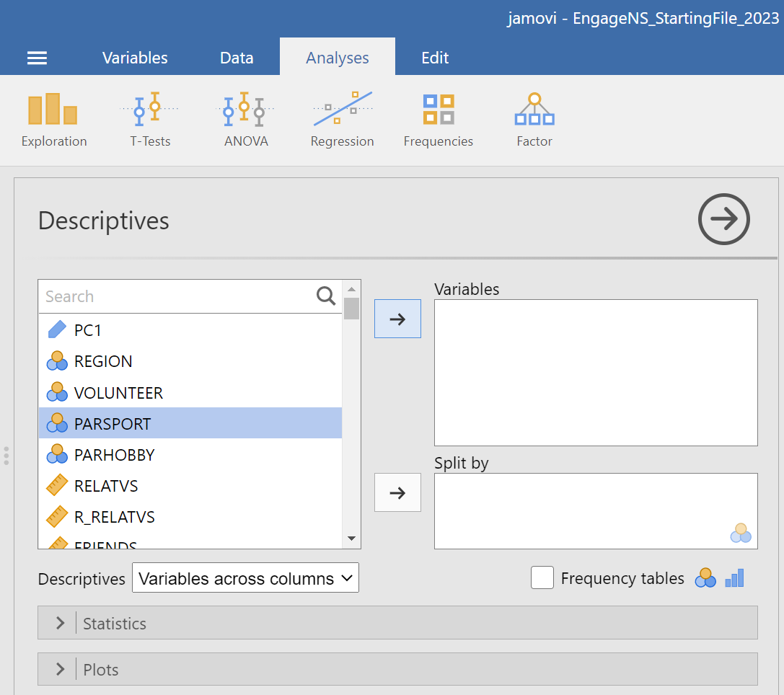
Task: Select the PARHOBBY variable name
Action: tap(115, 455)
